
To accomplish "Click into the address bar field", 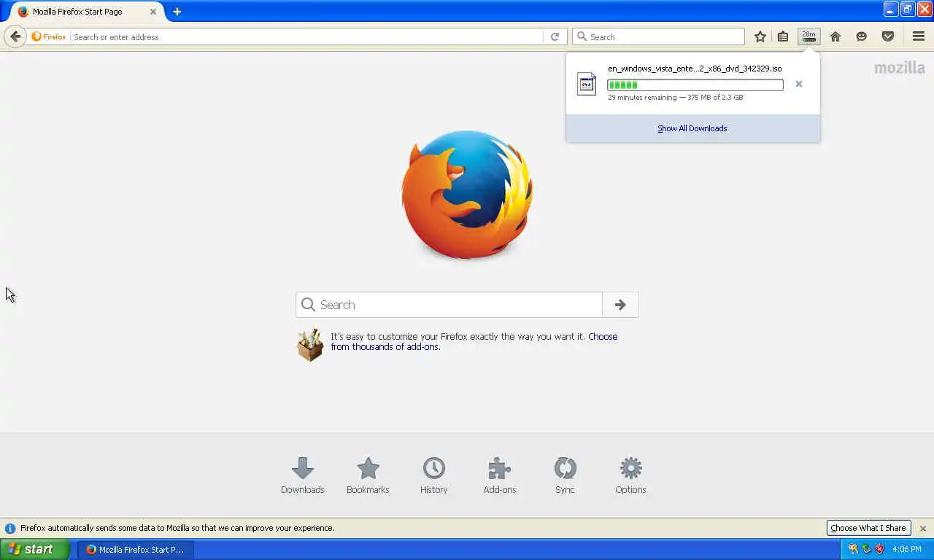I will click(x=306, y=36).
